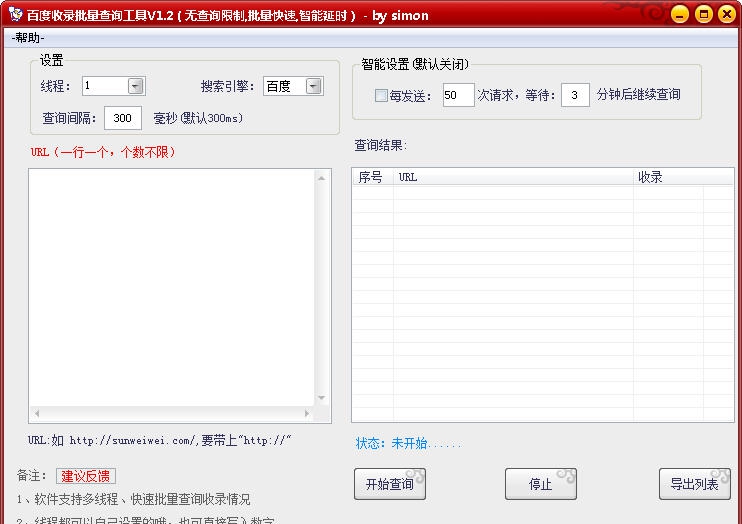
Task: Click the red URL（一行一个，个数不限）label
Action: (x=103, y=152)
